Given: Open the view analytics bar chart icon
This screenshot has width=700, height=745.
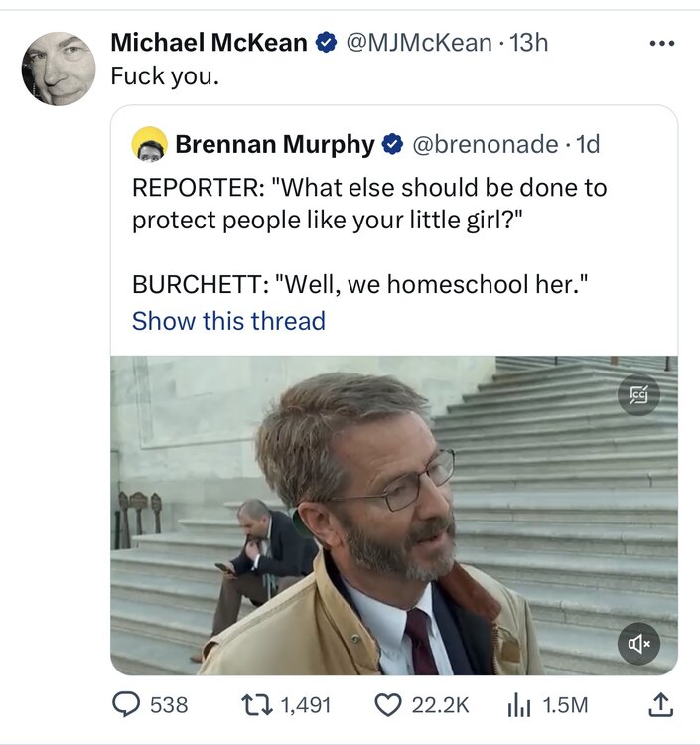Looking at the screenshot, I should (x=519, y=704).
